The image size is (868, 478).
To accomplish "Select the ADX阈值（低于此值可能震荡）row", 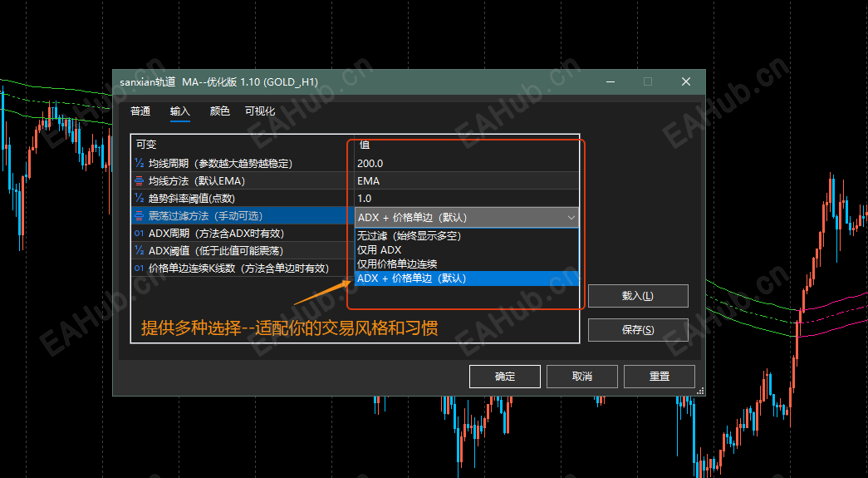I will [243, 251].
